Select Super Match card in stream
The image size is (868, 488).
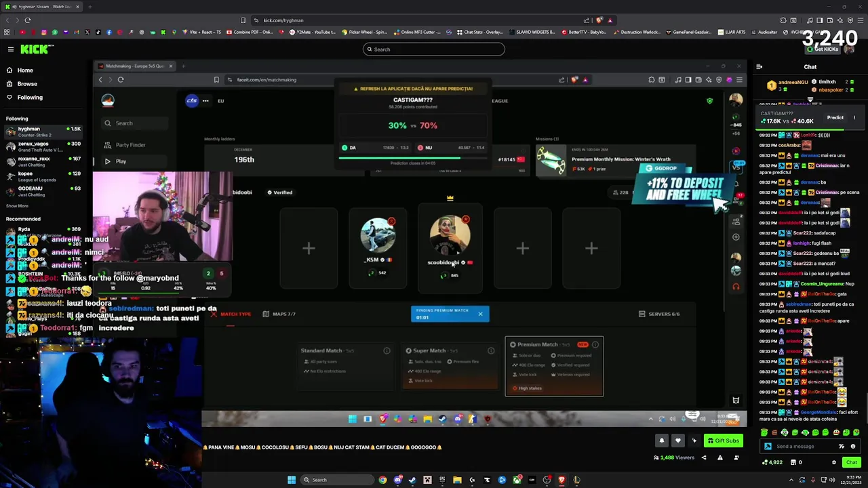[450, 366]
